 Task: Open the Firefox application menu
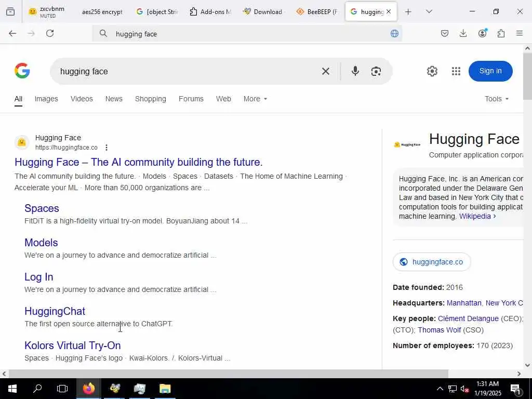520,33
